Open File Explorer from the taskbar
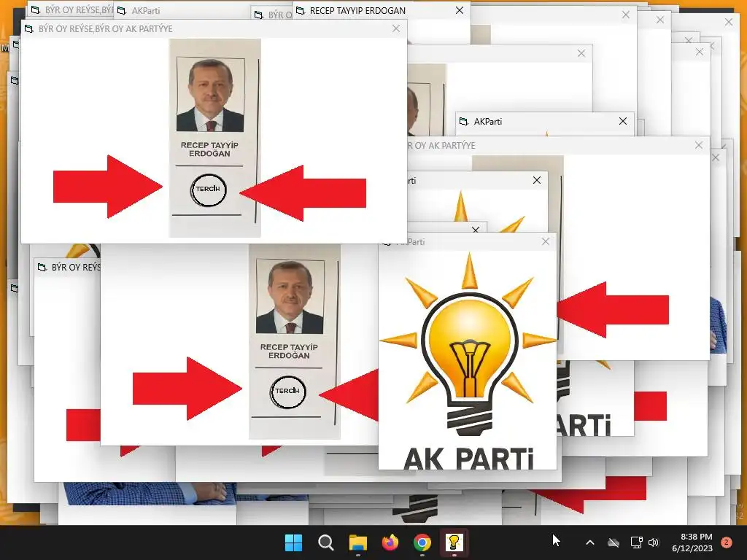Image resolution: width=747 pixels, height=560 pixels. tap(357, 542)
